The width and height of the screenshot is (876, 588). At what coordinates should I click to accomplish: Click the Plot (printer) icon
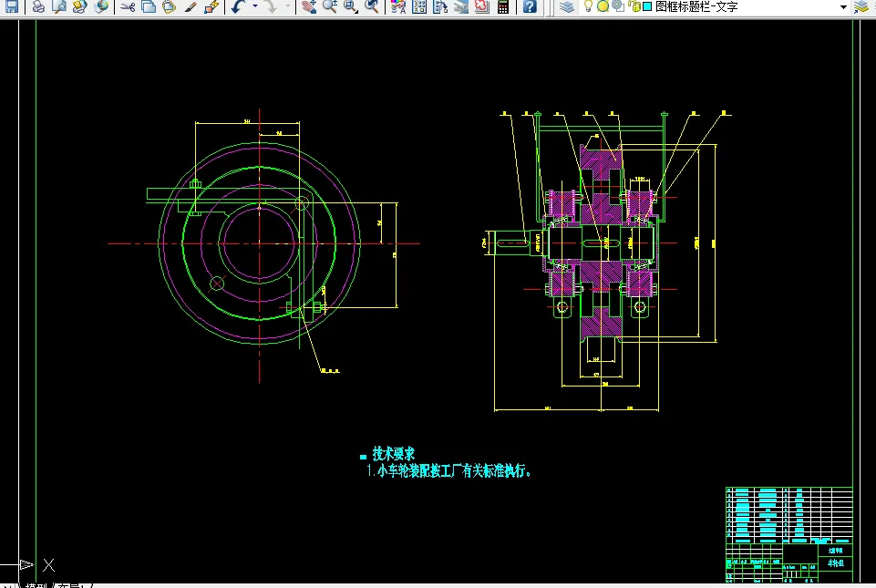pos(38,6)
